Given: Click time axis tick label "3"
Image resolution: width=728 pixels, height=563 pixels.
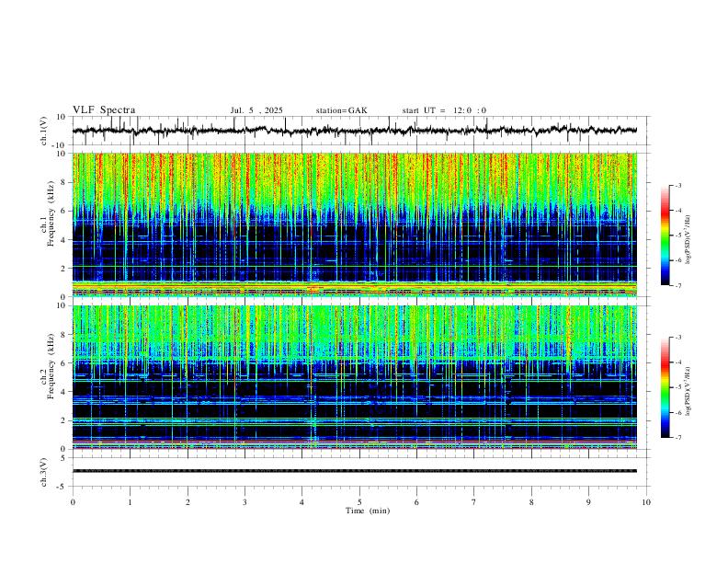Looking at the screenshot, I should 245,502.
